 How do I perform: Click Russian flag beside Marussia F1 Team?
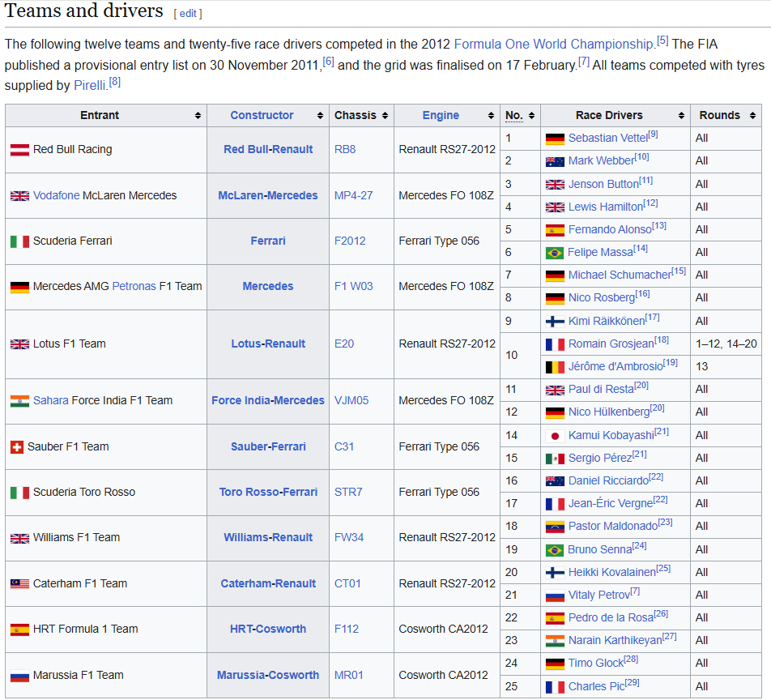point(19,676)
